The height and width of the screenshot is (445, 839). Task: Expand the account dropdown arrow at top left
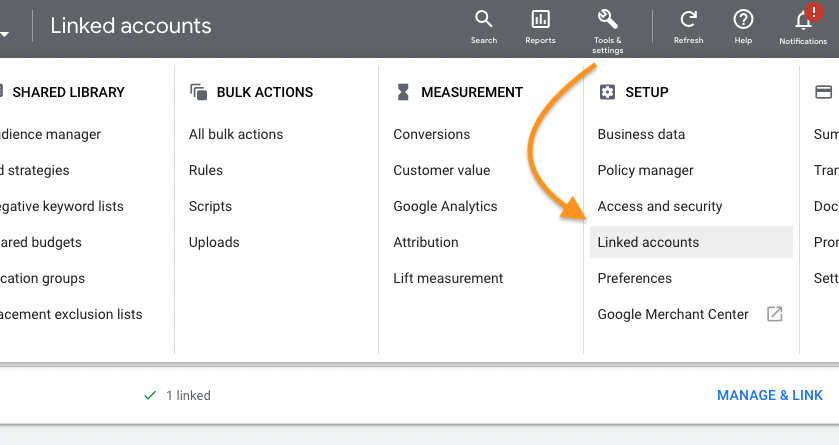5,32
